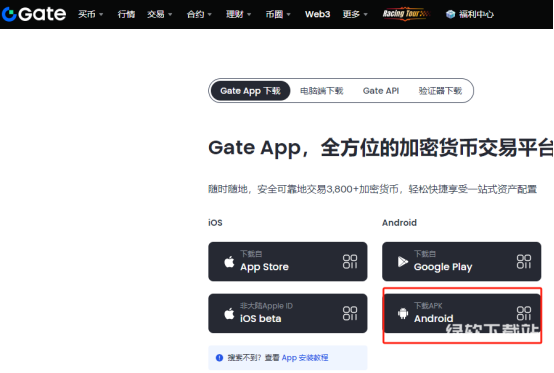Viewport: 554px width, 373px height.
Task: Open QR code for Android APK
Action: coord(524,313)
